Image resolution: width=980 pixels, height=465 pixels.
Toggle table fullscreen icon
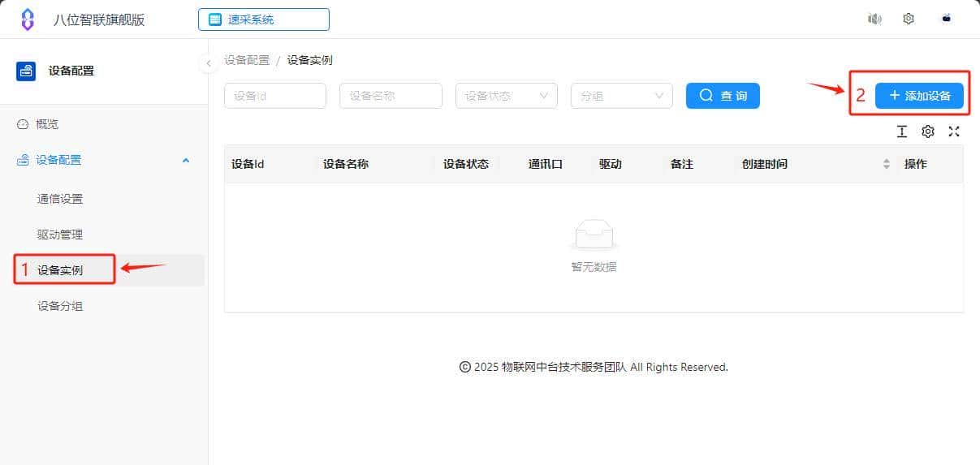click(x=954, y=131)
